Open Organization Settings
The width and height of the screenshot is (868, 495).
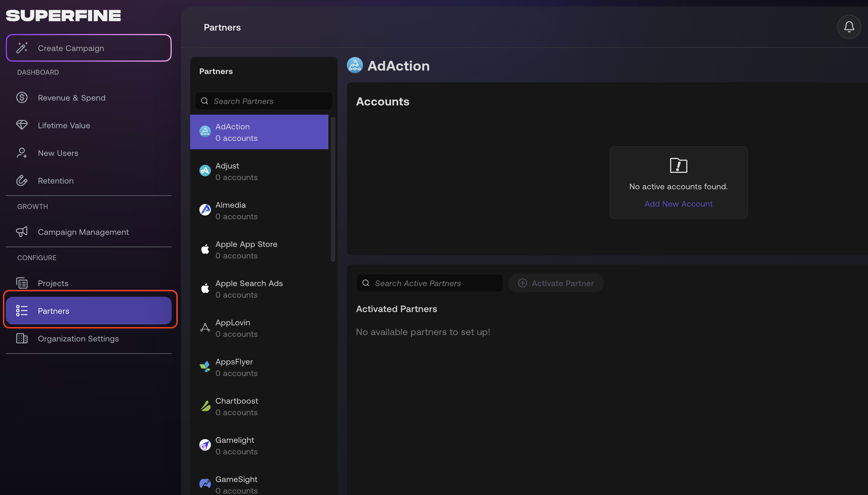point(89,339)
